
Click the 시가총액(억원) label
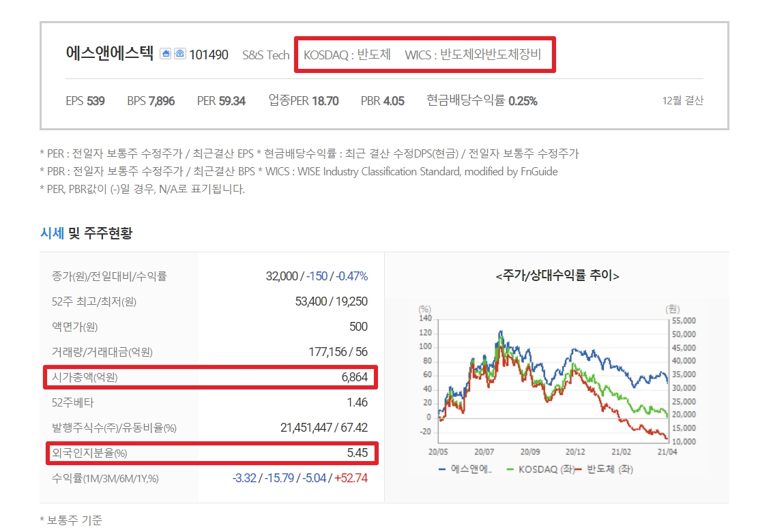[x=85, y=377]
